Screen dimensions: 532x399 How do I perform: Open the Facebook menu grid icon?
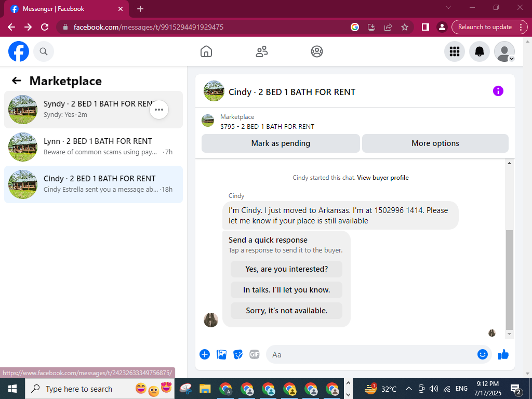pos(454,51)
